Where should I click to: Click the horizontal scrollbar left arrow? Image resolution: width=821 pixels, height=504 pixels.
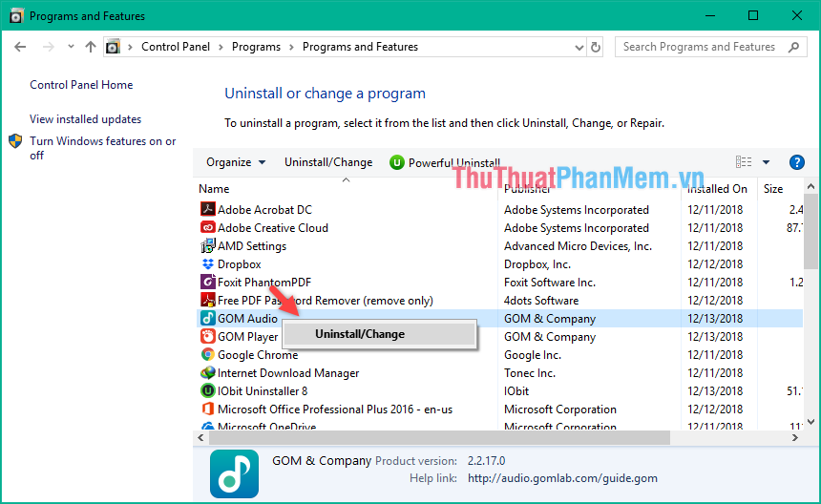pyautogui.click(x=201, y=437)
